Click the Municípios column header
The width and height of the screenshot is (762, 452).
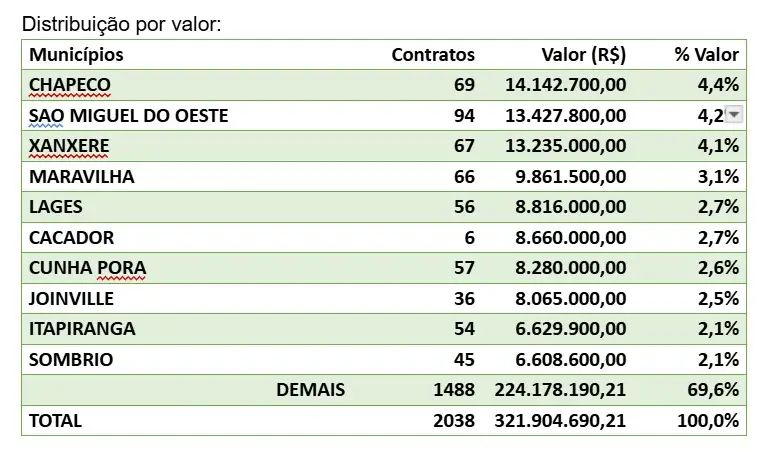77,54
